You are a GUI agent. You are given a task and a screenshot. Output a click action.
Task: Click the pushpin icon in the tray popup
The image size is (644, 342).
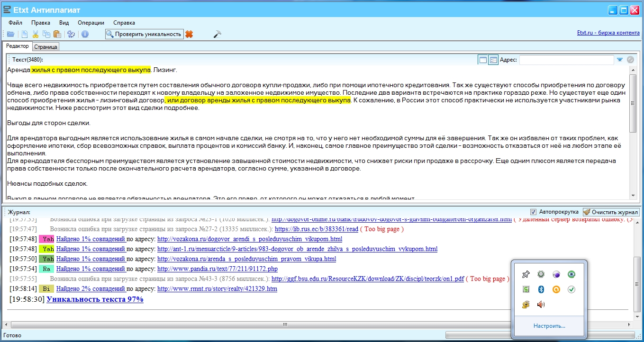pos(526,274)
